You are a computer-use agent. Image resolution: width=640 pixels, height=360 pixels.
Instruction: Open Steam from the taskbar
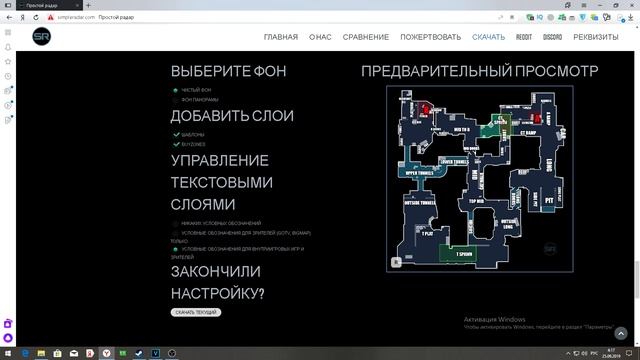click(x=139, y=353)
